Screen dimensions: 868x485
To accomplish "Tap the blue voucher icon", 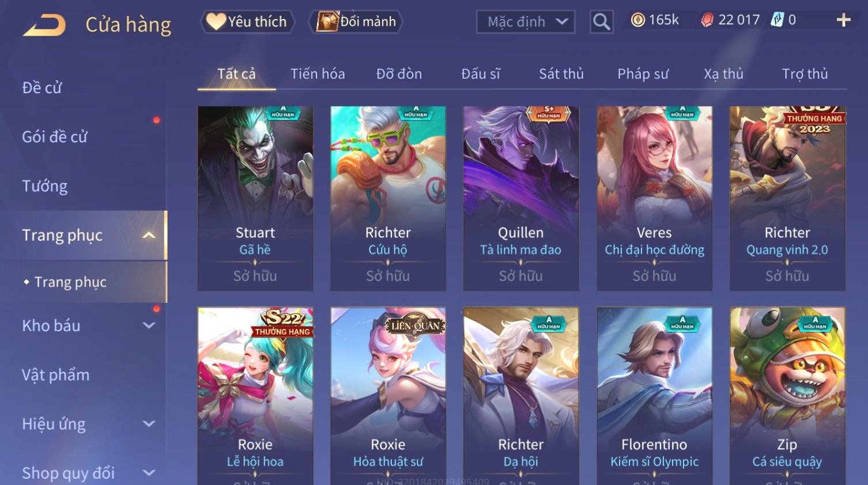I will (x=778, y=20).
